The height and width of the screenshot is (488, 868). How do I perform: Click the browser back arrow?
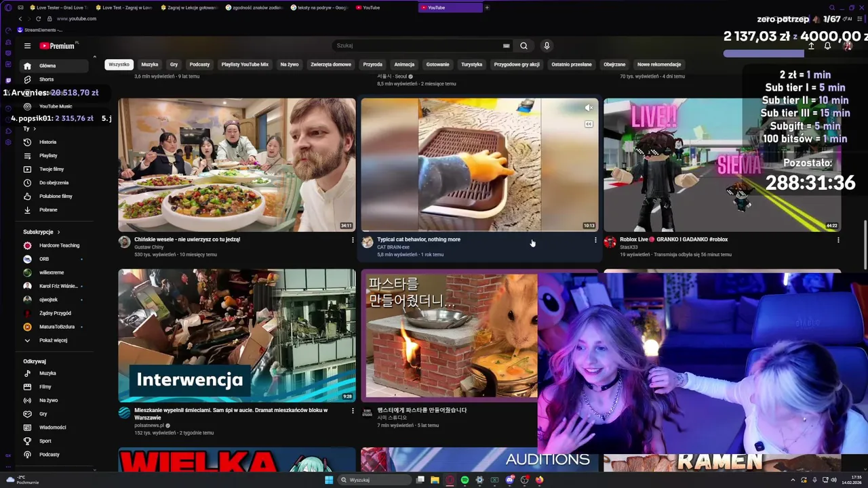point(20,19)
